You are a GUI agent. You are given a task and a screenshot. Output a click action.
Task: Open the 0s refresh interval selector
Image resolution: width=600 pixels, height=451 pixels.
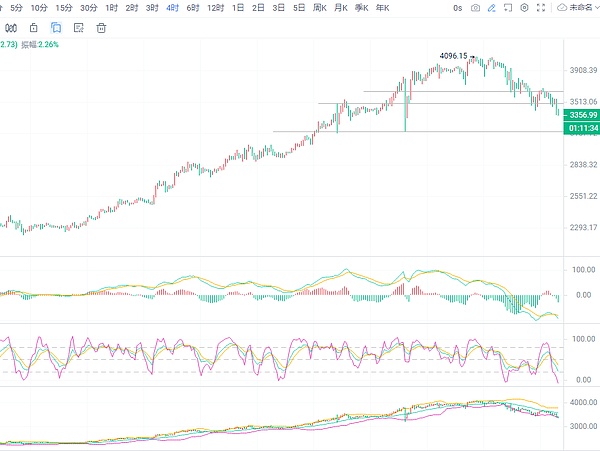click(458, 8)
